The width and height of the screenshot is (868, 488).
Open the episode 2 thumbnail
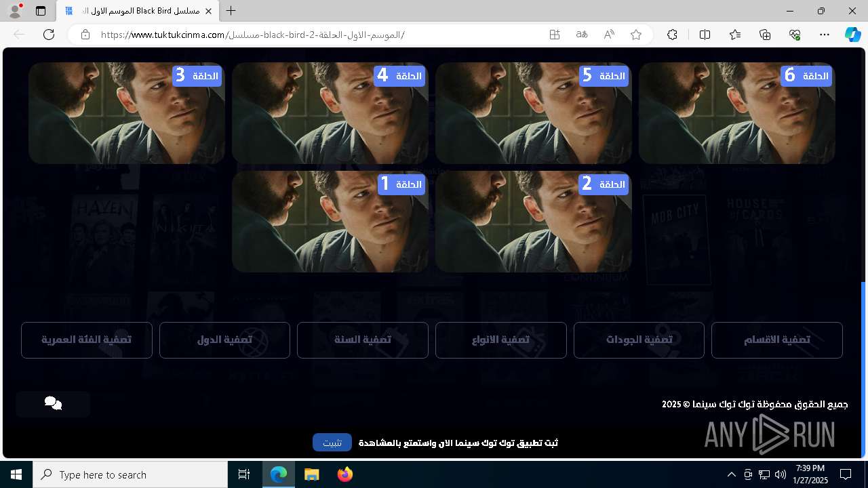point(534,222)
